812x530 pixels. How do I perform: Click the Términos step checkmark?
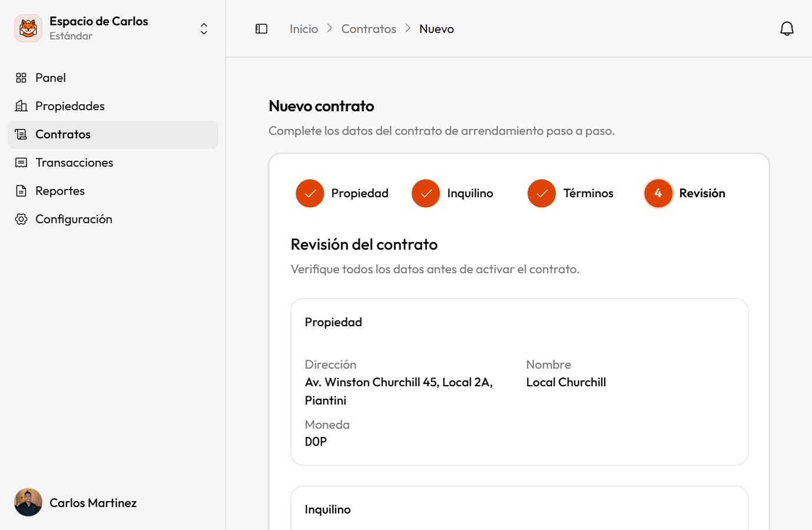point(542,193)
